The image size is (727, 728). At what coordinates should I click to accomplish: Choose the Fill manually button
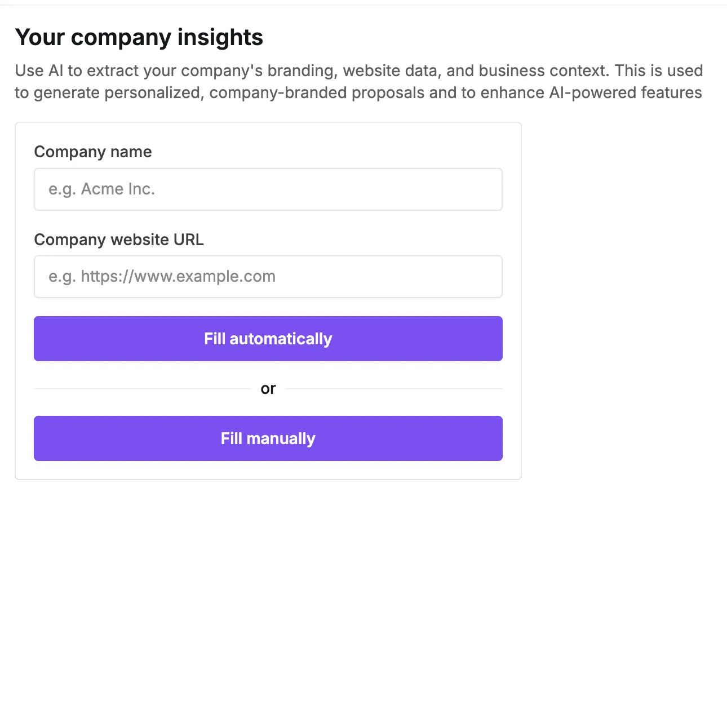[268, 438]
